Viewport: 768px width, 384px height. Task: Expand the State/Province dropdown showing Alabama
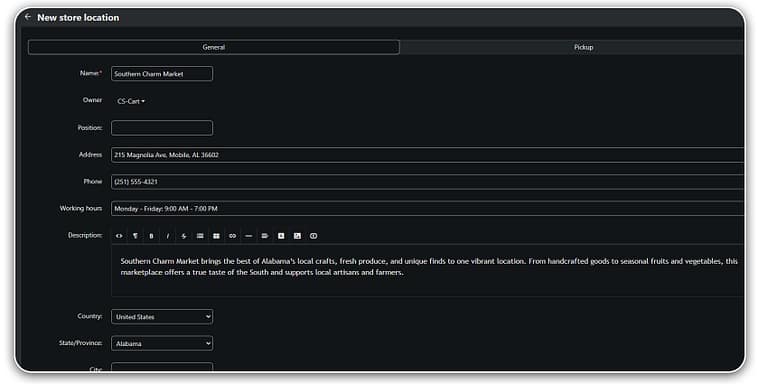coord(162,344)
